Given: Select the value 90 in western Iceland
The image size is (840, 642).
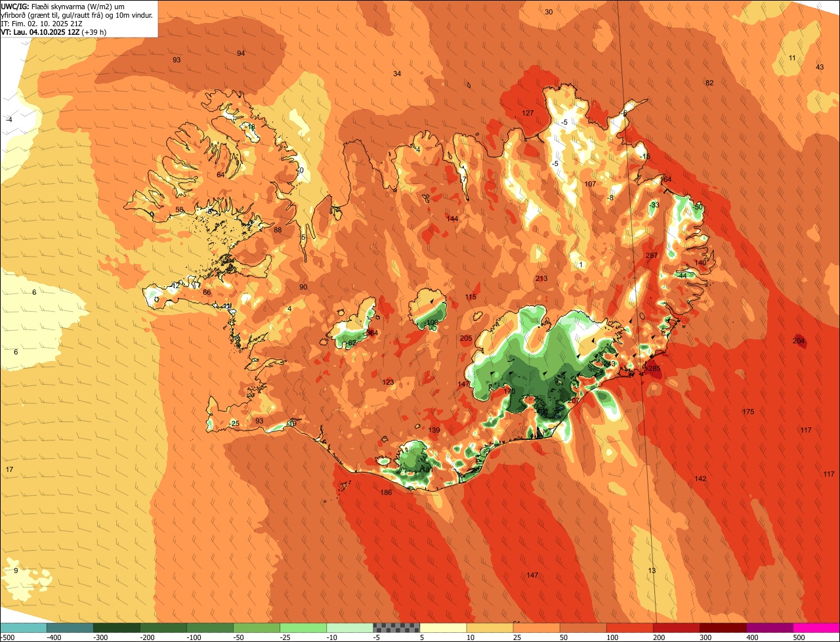Looking at the screenshot, I should [x=303, y=287].
